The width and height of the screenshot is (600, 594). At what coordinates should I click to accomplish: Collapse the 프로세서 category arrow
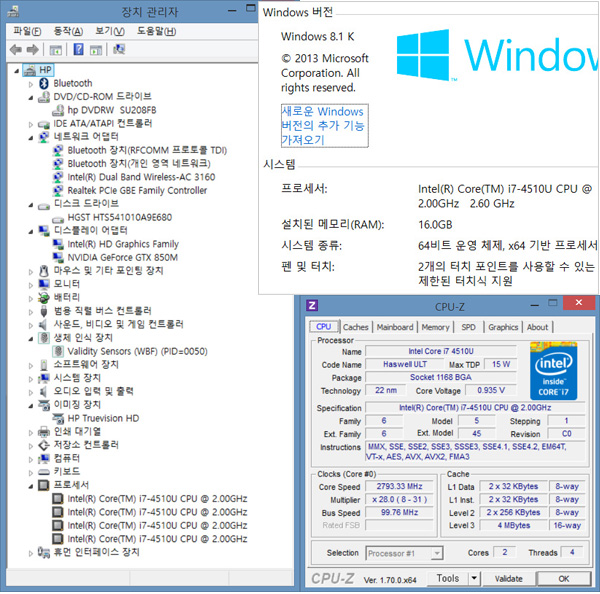(31, 486)
